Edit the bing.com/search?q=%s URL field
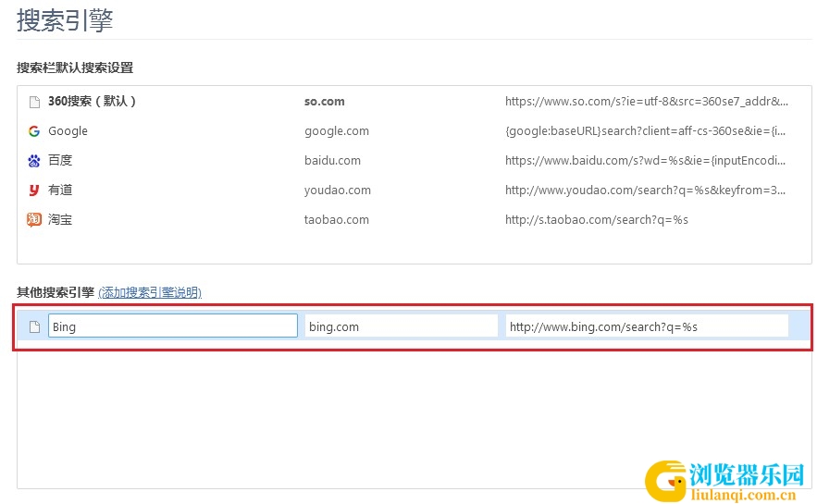The image size is (817, 504). coord(647,326)
